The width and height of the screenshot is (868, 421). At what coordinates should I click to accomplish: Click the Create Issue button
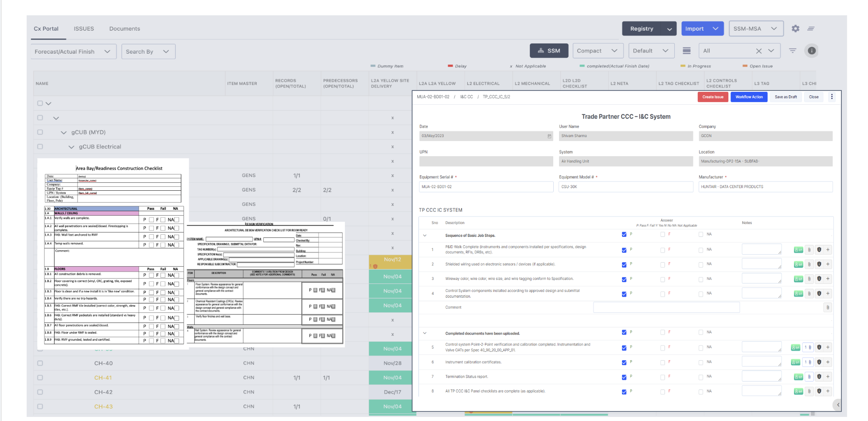[x=713, y=97]
